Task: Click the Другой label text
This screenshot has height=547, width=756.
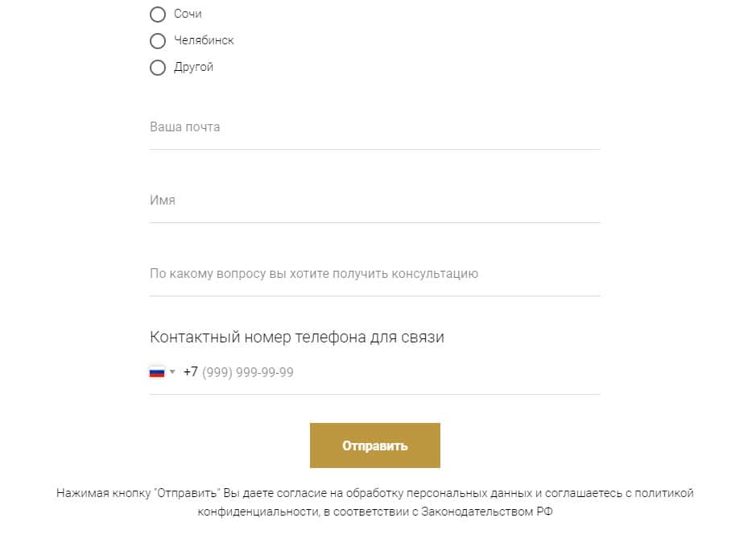Action: [193, 67]
